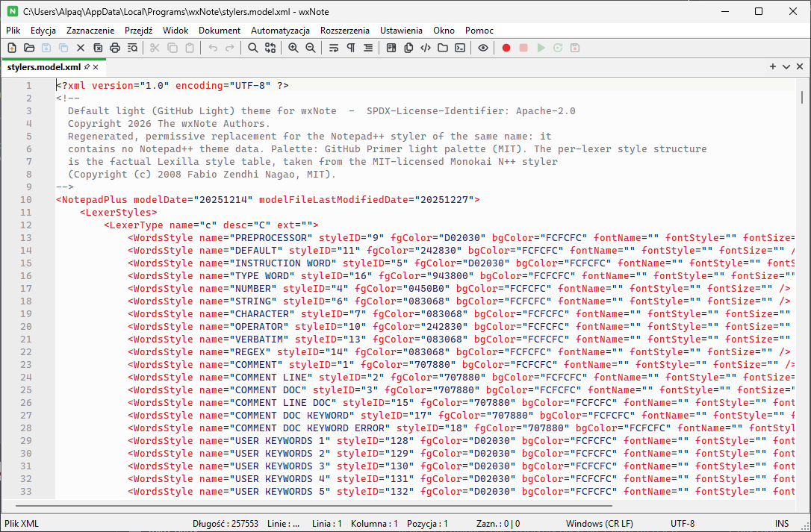Toggle word wrap in toolbar

[334, 48]
